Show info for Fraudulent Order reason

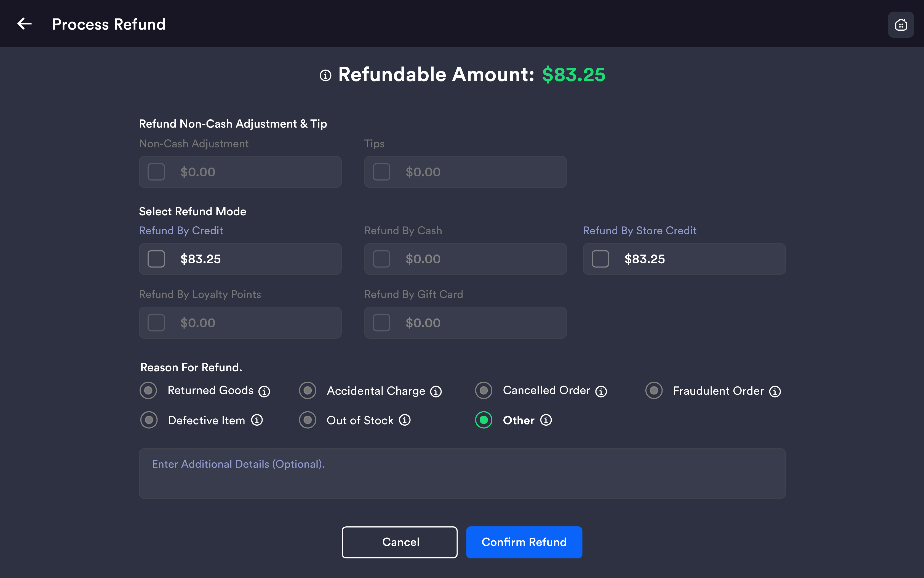point(775,391)
